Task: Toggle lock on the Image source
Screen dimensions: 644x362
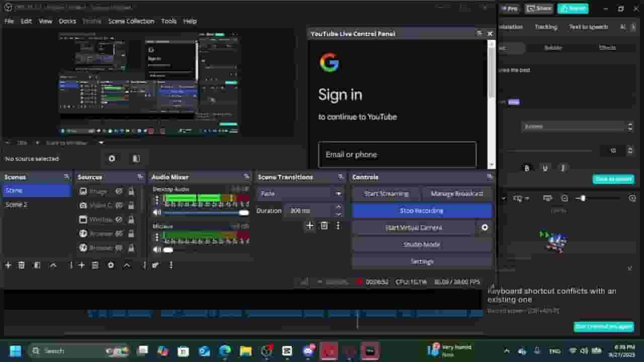Action: pos(131,192)
